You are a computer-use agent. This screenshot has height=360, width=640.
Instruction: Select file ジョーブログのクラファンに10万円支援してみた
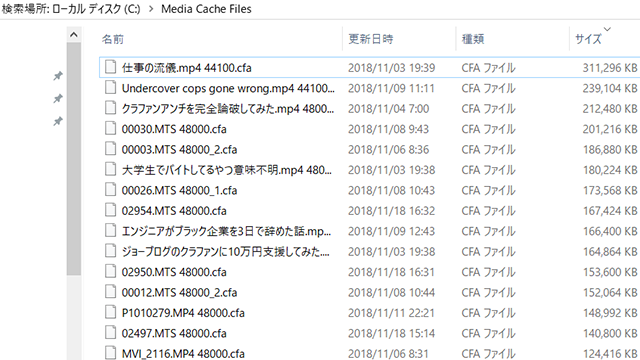225,251
